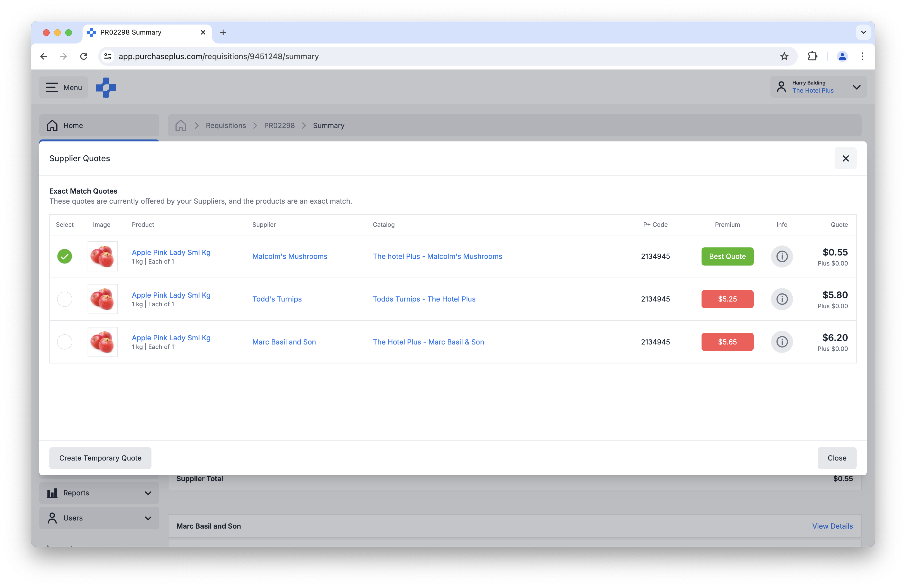Close the PR02298 Summary tab

point(203,32)
